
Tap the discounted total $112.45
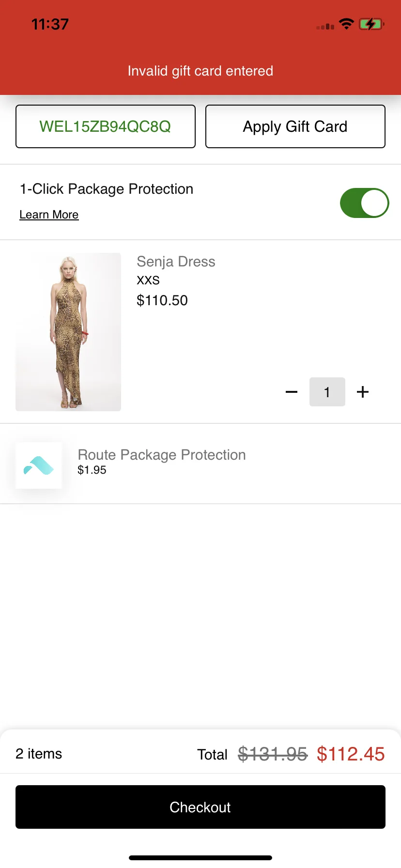[351, 754]
